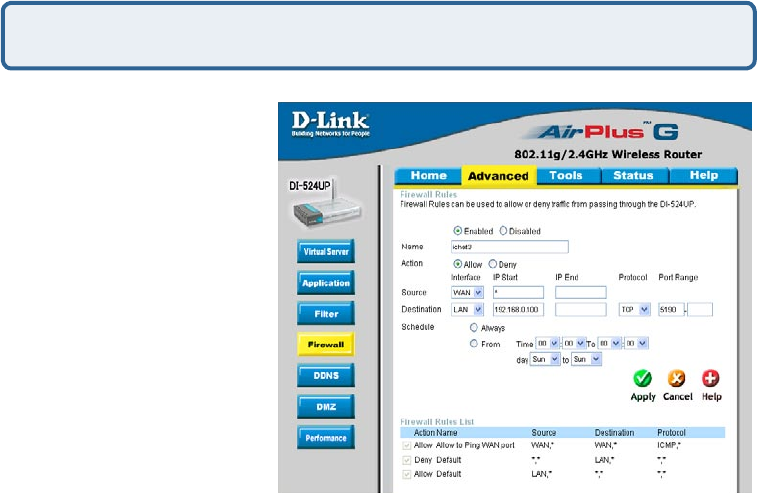Switch to the Status tab
The height and width of the screenshot is (493, 757).
click(633, 176)
